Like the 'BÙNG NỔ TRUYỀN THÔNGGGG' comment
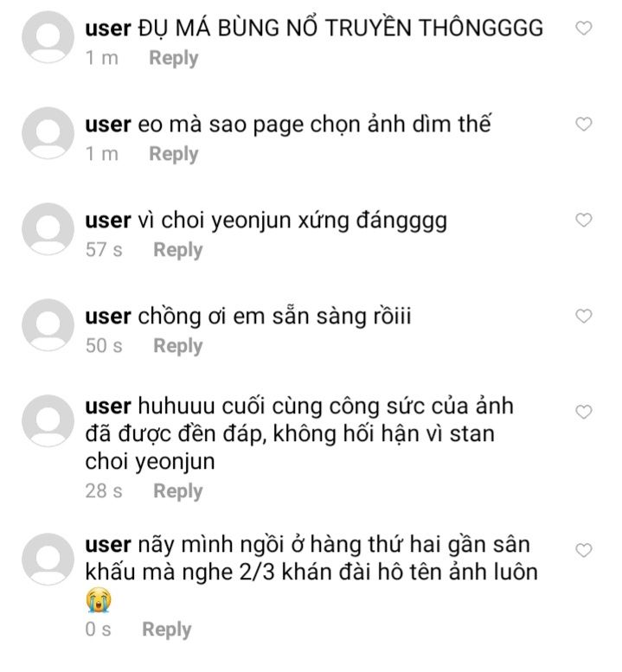 pyautogui.click(x=583, y=29)
